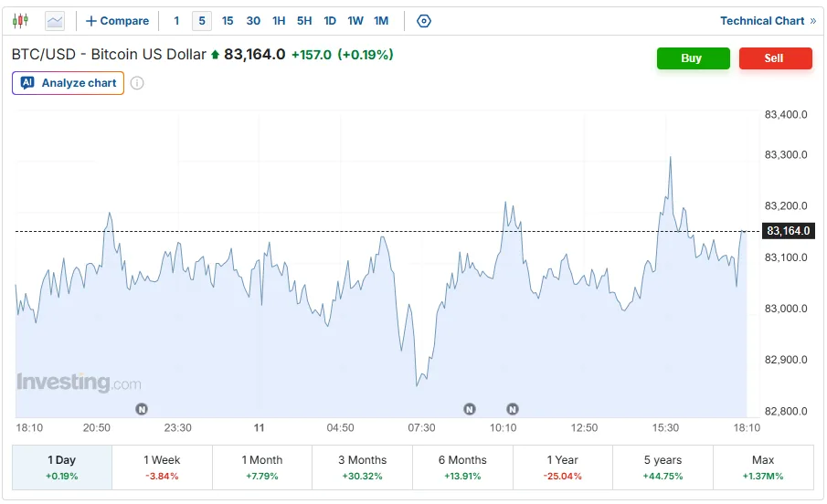Select the 30 minute interval
The image size is (827, 504).
[x=253, y=21]
